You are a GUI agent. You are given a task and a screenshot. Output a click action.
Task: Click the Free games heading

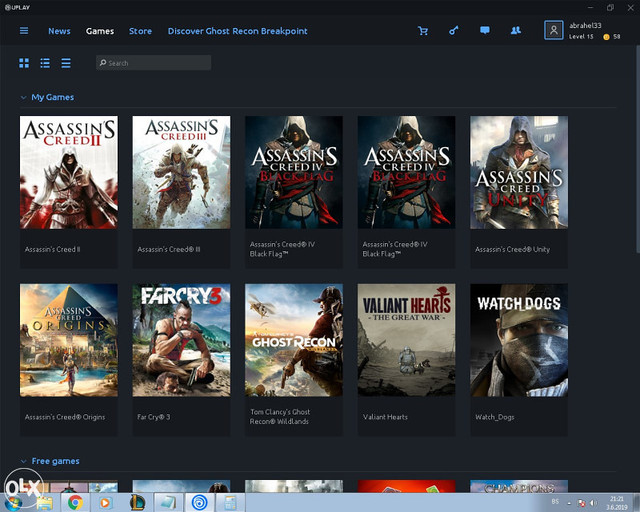pos(56,461)
